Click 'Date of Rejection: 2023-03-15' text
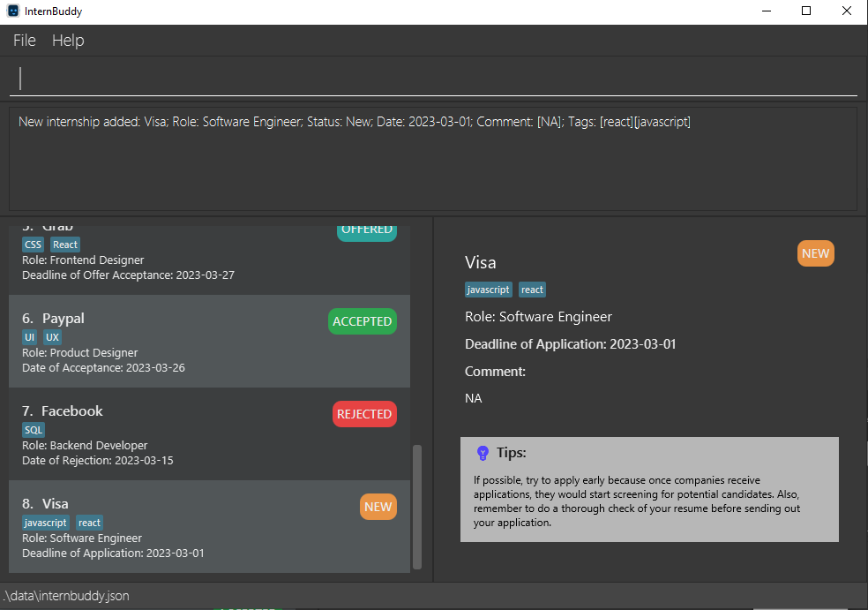Viewport: 868px width, 610px height. (97, 461)
